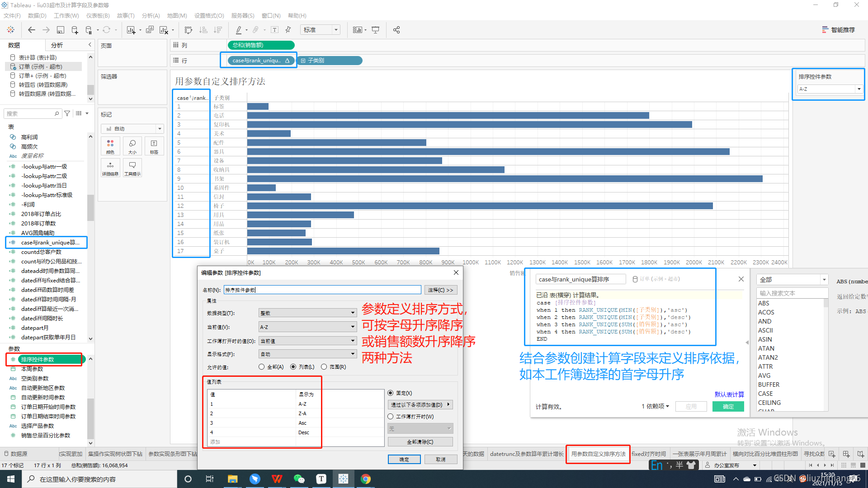Select the 范围(R) allowed values radio
The height and width of the screenshot is (488, 868).
tap(324, 367)
